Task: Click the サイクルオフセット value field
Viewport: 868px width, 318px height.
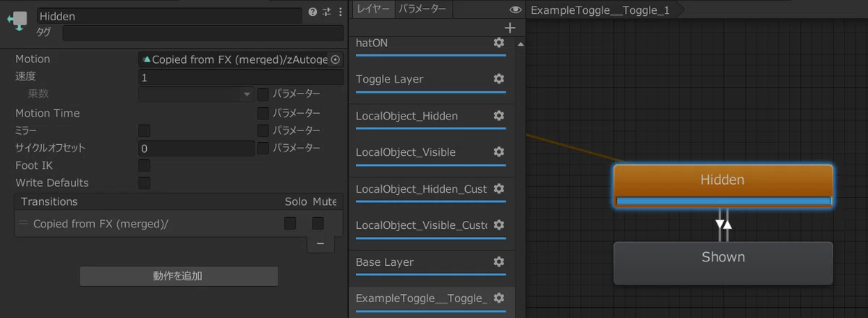Action: click(x=196, y=148)
